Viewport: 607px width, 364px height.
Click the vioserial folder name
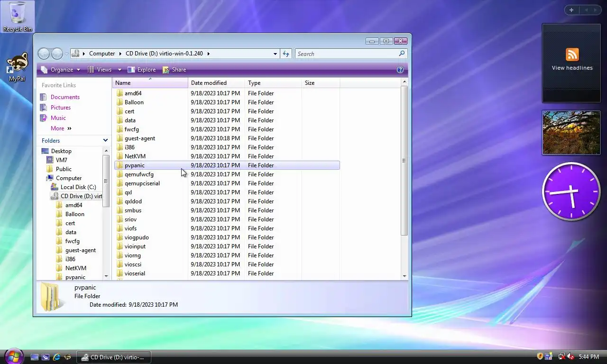[135, 273]
